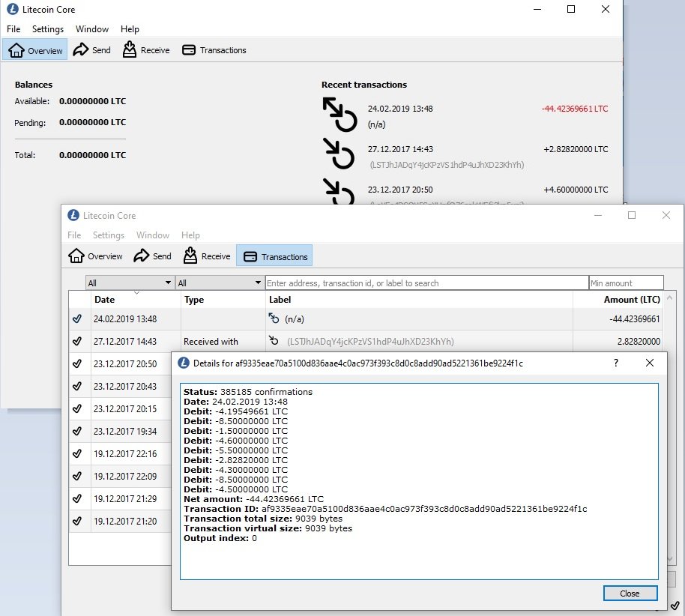Click the -44.42369661 LTC recent transaction amount
The image size is (685, 616).
575,109
